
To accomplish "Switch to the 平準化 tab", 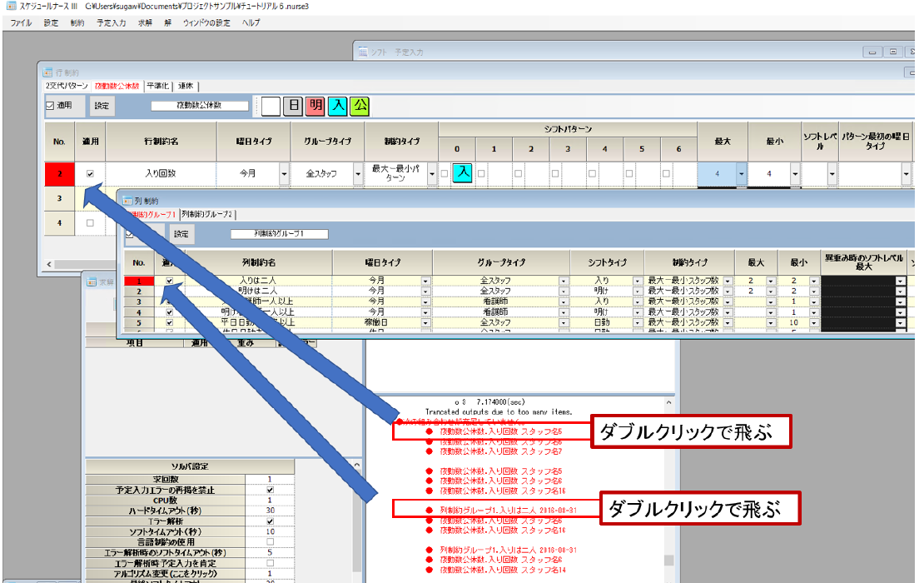I will pos(158,86).
